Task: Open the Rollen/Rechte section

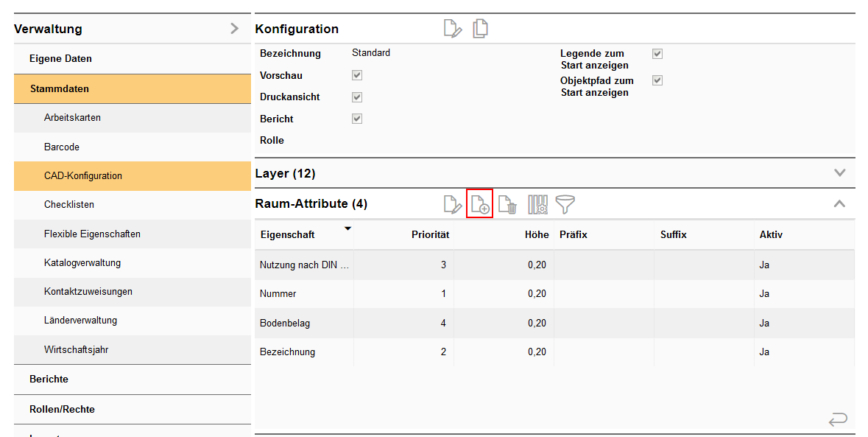Action: pos(62,409)
